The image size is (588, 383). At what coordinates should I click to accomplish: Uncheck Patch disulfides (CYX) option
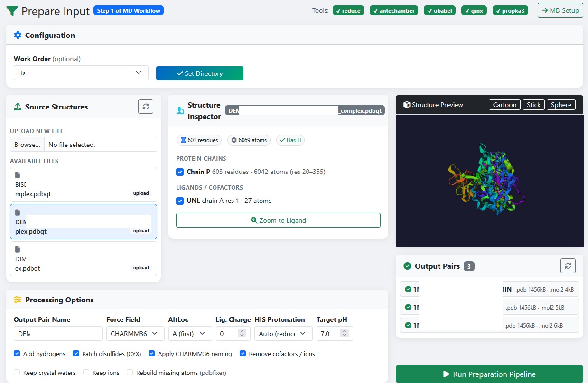point(76,354)
